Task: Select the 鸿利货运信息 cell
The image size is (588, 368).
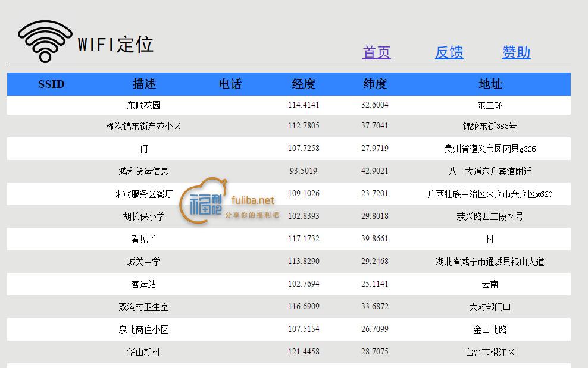Action: [143, 171]
